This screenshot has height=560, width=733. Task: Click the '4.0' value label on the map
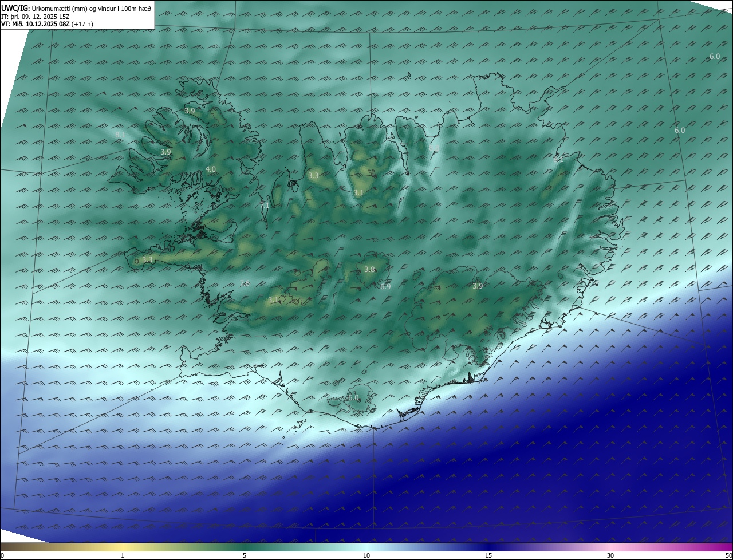tap(210, 169)
